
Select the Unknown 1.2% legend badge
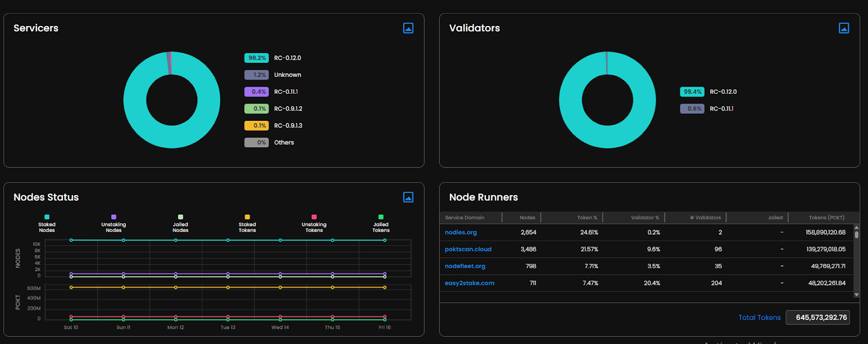[x=257, y=75]
